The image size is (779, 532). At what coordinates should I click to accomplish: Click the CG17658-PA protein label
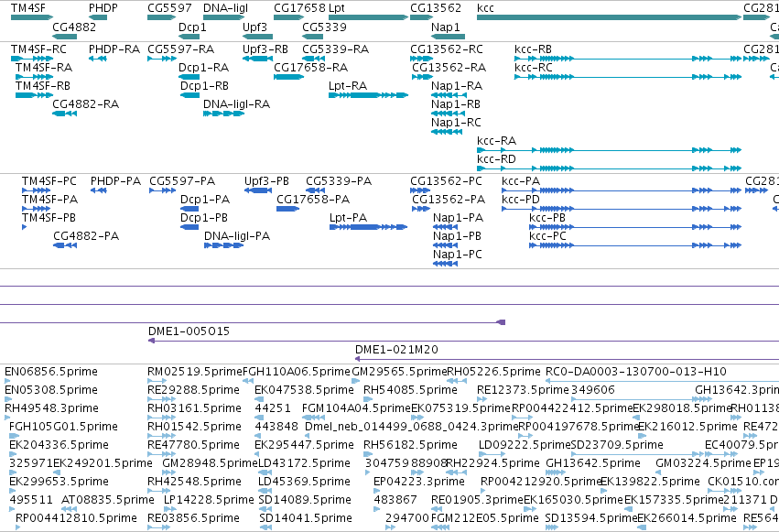tap(313, 200)
